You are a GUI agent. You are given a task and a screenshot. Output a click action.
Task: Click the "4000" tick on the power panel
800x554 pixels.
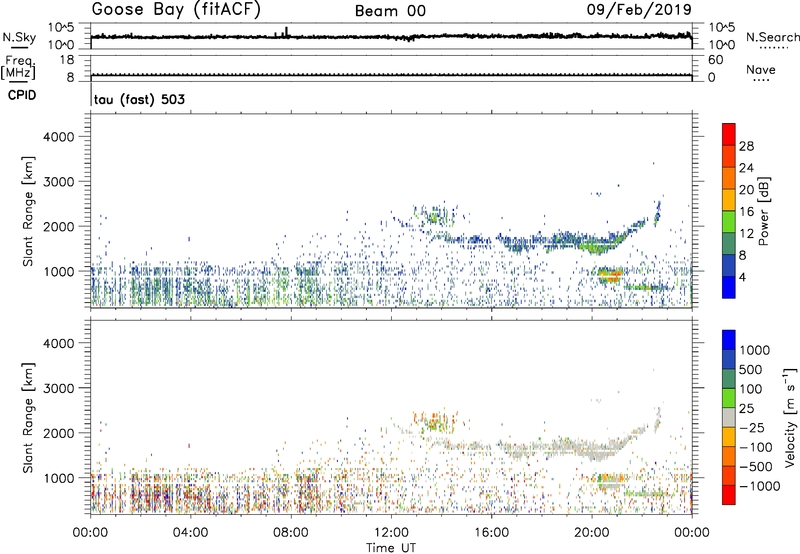(x=58, y=137)
